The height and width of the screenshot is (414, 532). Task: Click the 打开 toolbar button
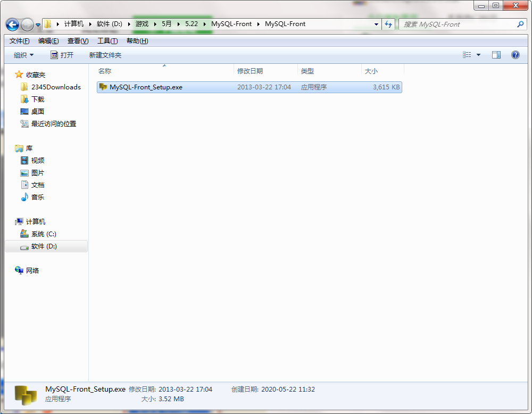62,55
